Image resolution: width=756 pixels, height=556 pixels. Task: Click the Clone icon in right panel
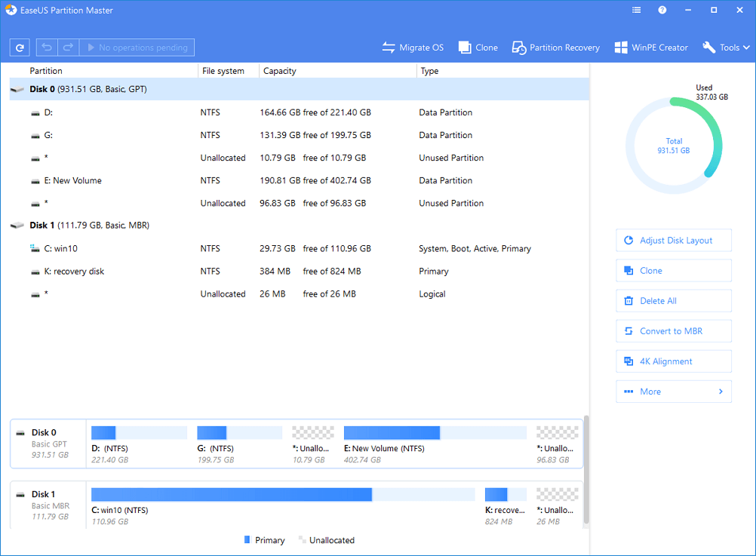628,271
